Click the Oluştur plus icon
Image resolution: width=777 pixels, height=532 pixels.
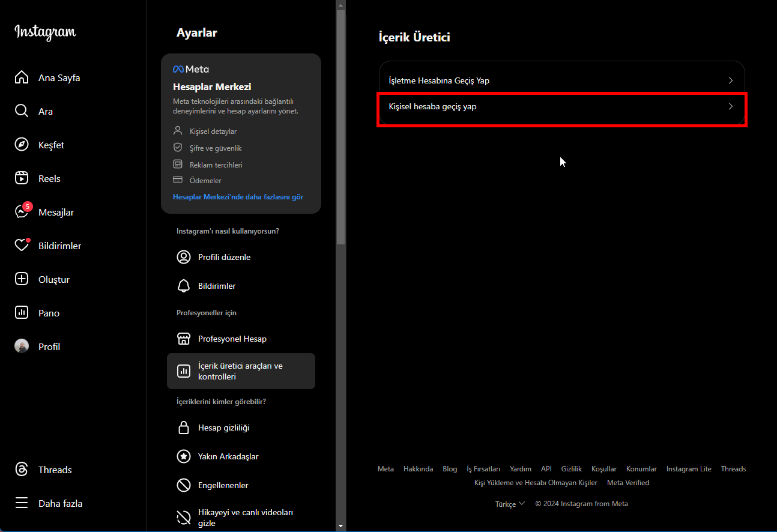click(x=22, y=279)
